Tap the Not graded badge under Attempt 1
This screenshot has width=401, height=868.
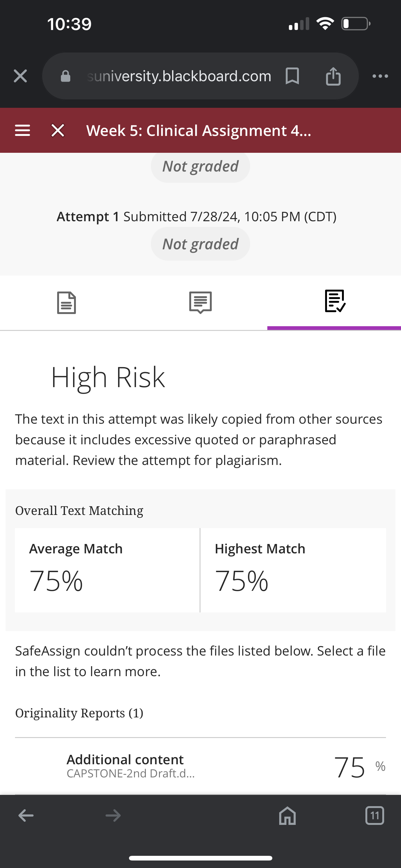pos(200,244)
